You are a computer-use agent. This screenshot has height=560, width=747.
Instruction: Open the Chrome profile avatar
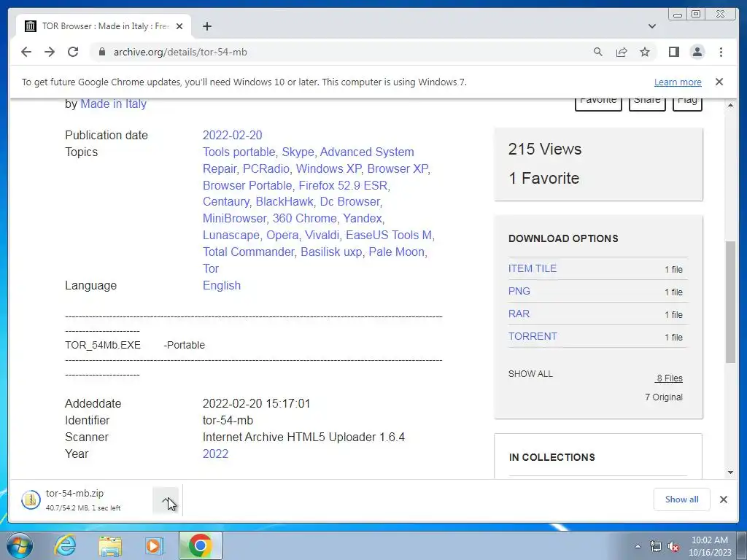coord(697,52)
